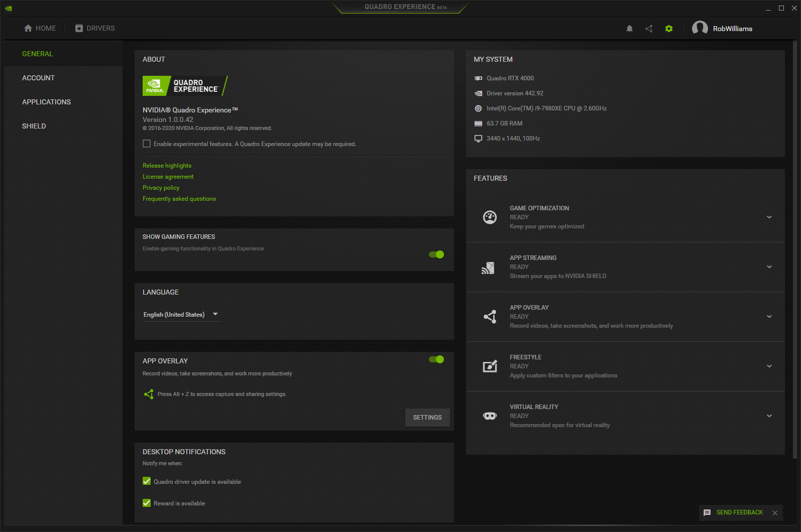Click the RAM memory icon
The image size is (801, 532).
tap(479, 123)
